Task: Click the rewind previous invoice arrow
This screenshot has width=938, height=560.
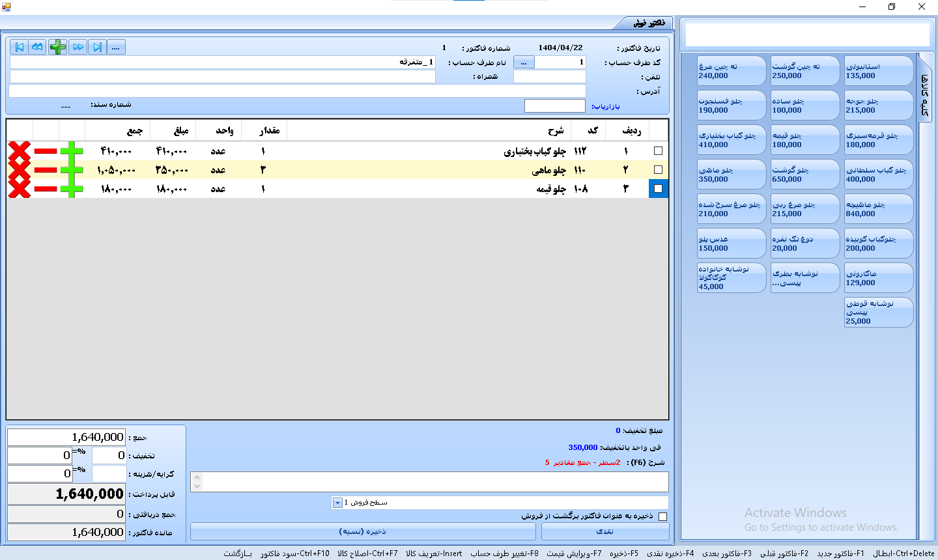Action: (38, 47)
